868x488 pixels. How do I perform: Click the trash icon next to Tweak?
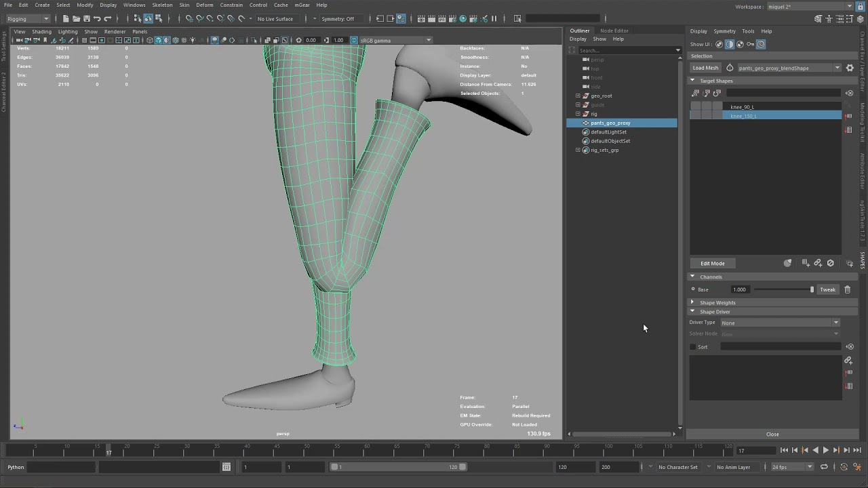click(847, 289)
